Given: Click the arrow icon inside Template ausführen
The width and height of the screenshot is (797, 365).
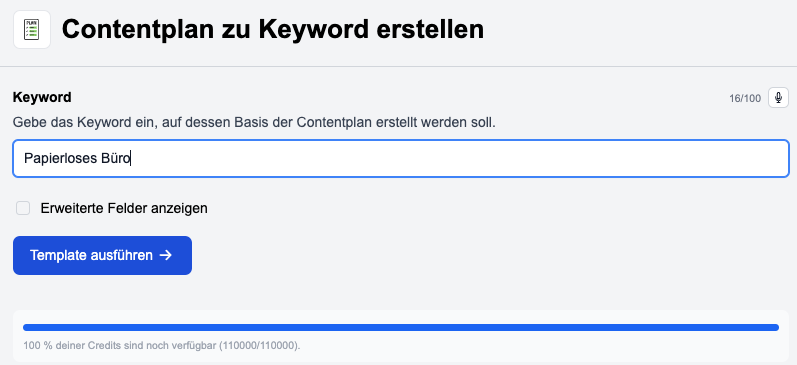Looking at the screenshot, I should tap(165, 255).
